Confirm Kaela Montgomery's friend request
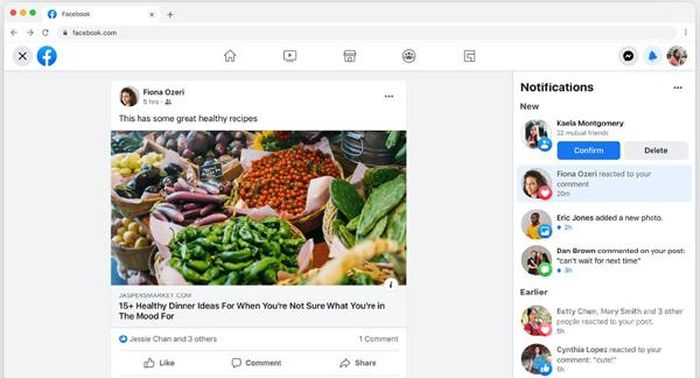 588,150
